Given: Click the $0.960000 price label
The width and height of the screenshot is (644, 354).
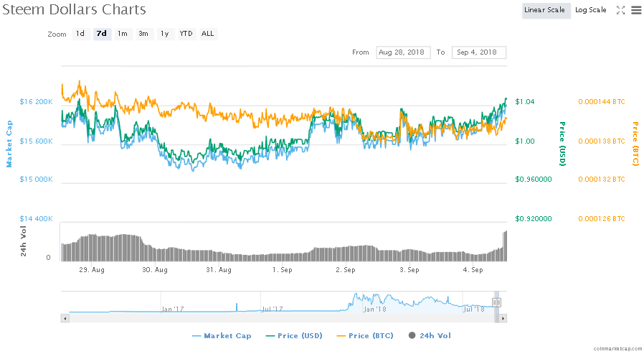Looking at the screenshot, I should (534, 180).
